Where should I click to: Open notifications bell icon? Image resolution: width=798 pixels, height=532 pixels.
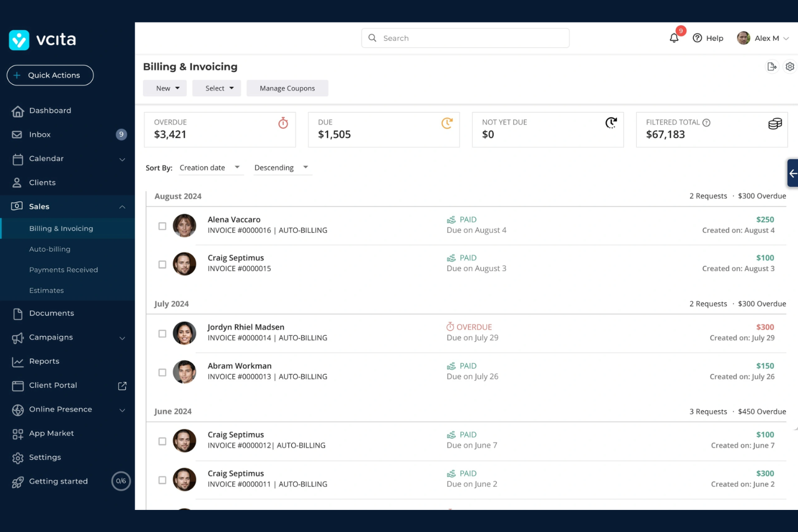(673, 38)
